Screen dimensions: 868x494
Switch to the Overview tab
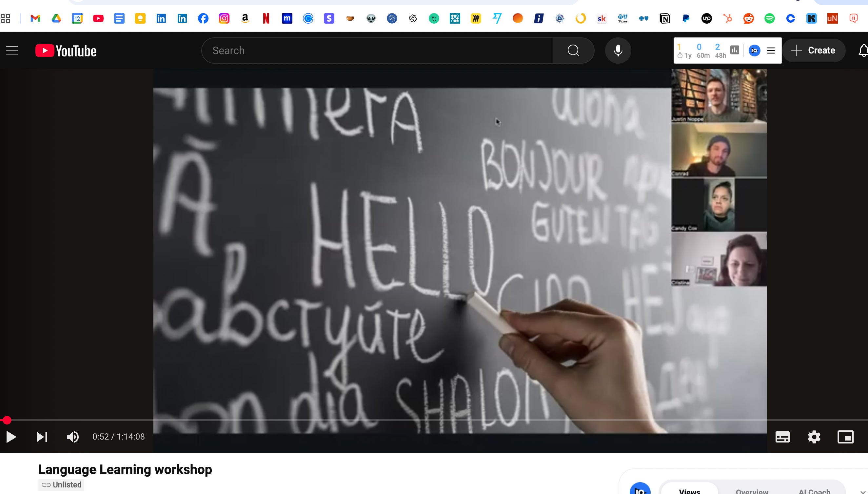click(x=752, y=491)
